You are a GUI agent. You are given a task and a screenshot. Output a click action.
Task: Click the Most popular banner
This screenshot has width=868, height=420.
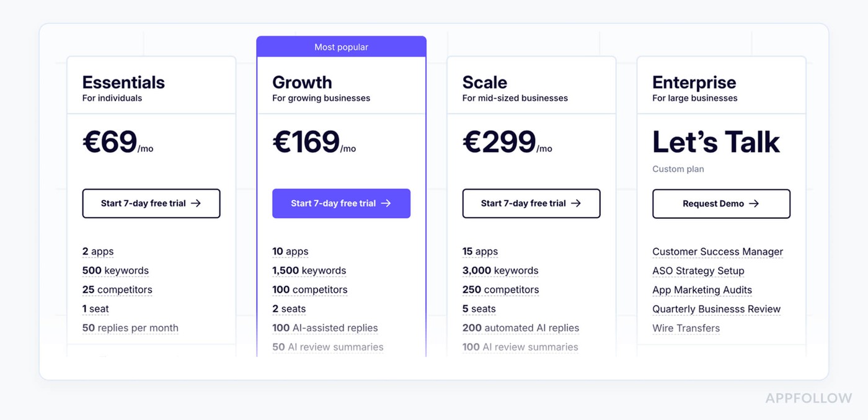(341, 47)
